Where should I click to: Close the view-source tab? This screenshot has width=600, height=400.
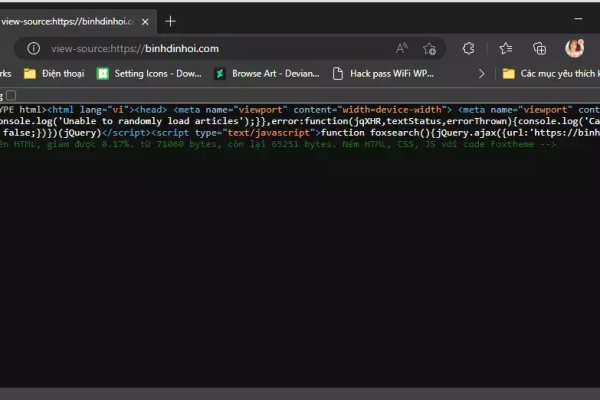pos(145,22)
